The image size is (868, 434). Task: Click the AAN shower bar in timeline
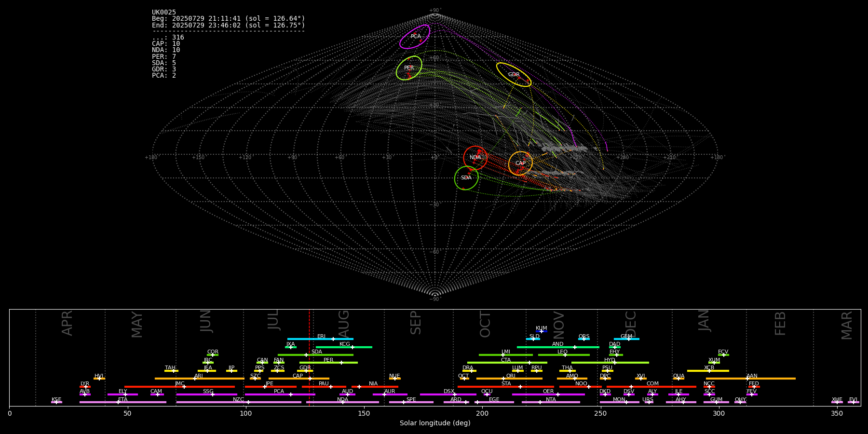(x=751, y=379)
